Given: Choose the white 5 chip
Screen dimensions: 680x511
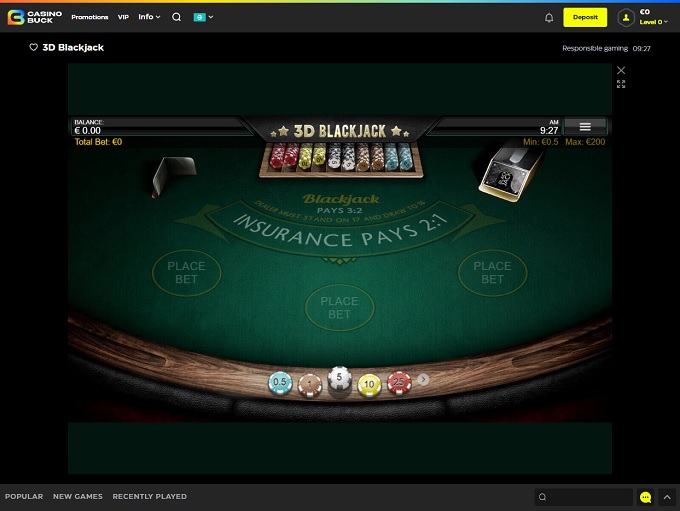Looking at the screenshot, I should [x=340, y=380].
